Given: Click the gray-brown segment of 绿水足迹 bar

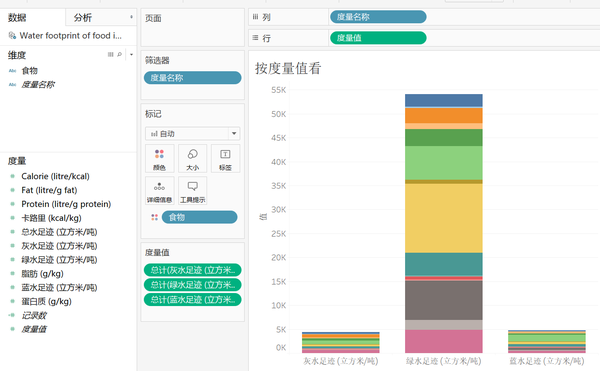Looking at the screenshot, I should coord(444,300).
